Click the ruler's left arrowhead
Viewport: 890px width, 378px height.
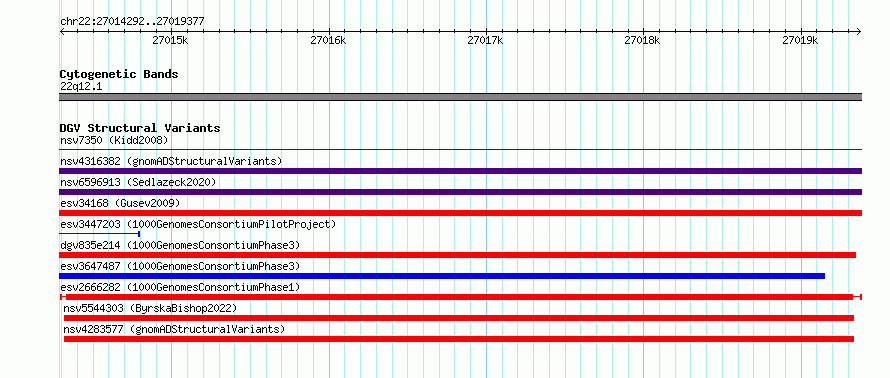tap(62, 31)
